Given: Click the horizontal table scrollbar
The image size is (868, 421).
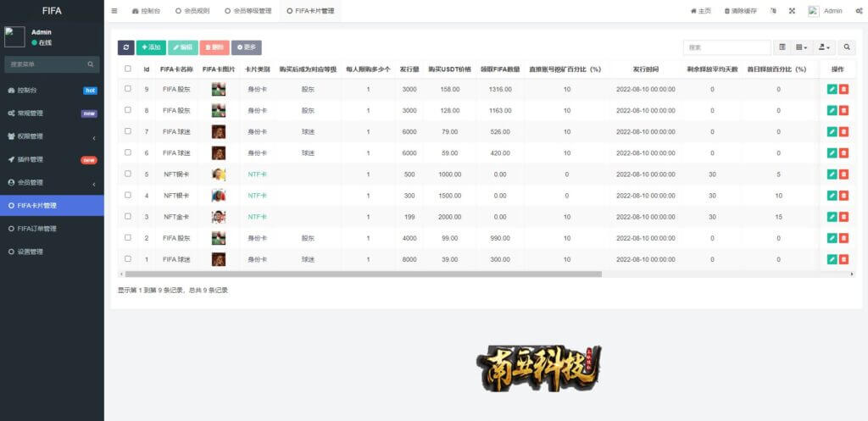Looking at the screenshot, I should pyautogui.click(x=363, y=274).
